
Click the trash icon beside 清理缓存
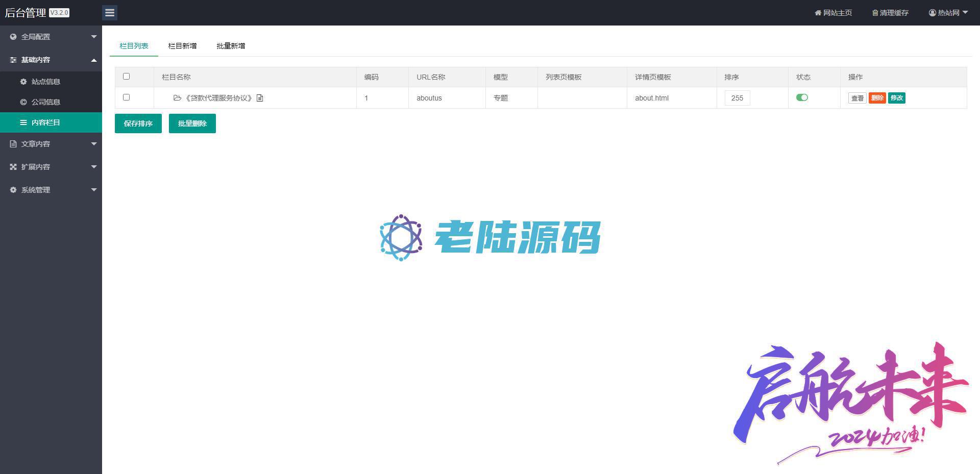pos(875,13)
